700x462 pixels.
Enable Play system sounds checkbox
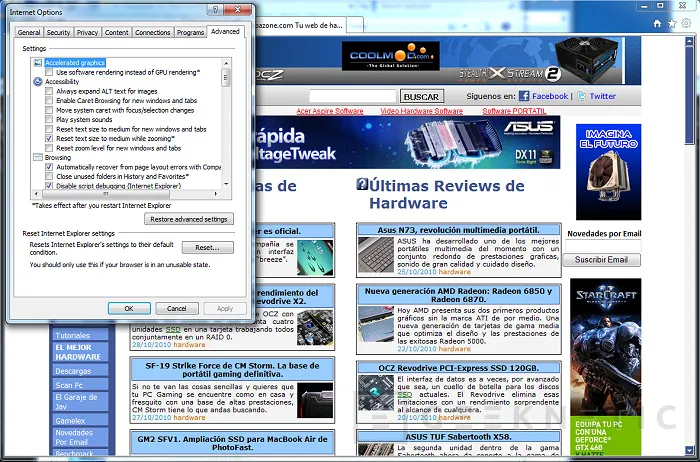click(x=49, y=120)
